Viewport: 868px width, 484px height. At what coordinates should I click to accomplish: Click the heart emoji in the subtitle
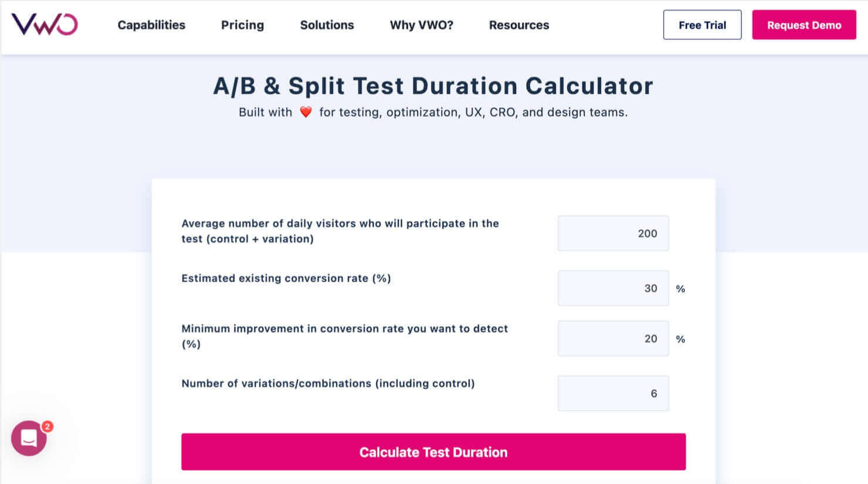click(x=306, y=111)
